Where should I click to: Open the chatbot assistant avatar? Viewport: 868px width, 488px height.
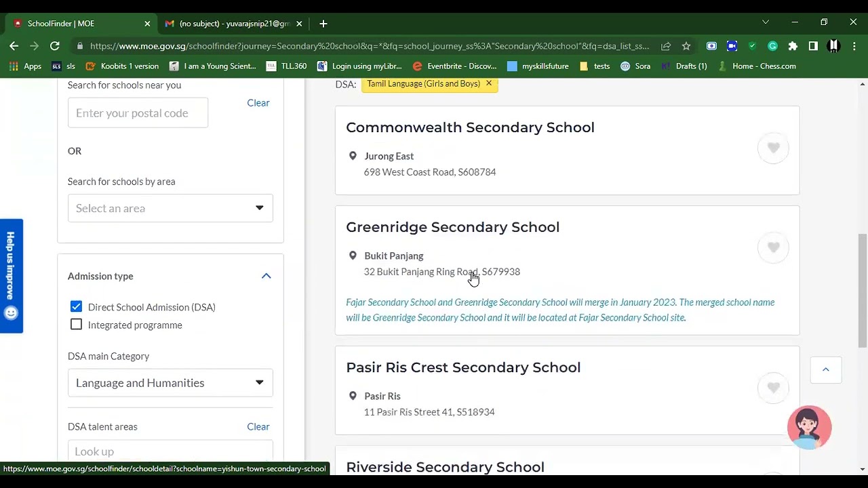pyautogui.click(x=809, y=428)
